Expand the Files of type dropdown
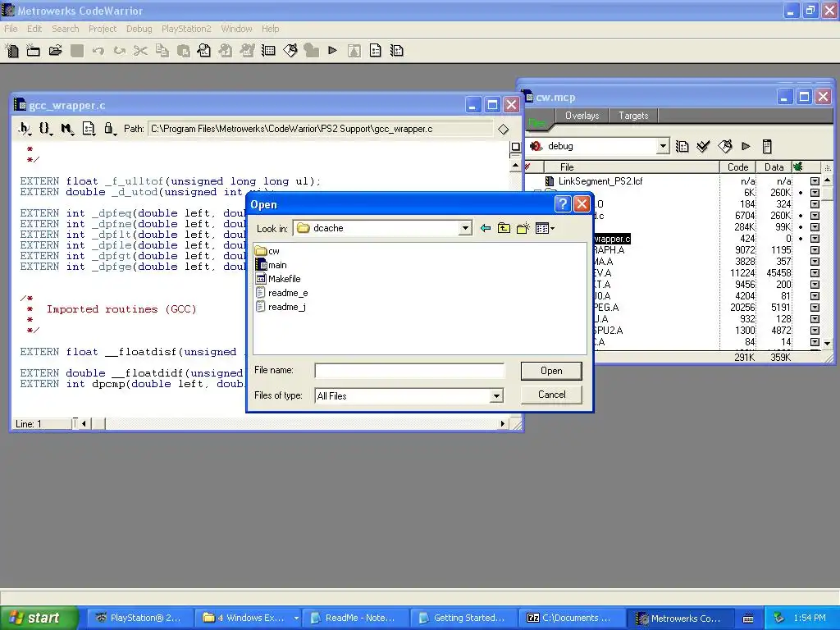Viewport: 840px width, 630px height. pyautogui.click(x=496, y=396)
